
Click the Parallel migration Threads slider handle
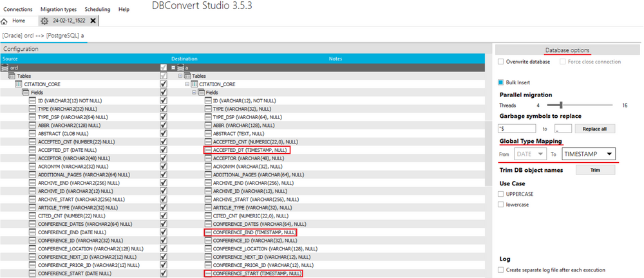[x=561, y=105]
